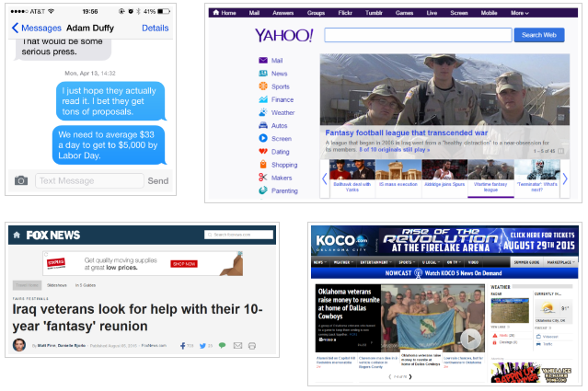The image size is (588, 391).
Task: Click the Fox News search field
Action: 239,235
